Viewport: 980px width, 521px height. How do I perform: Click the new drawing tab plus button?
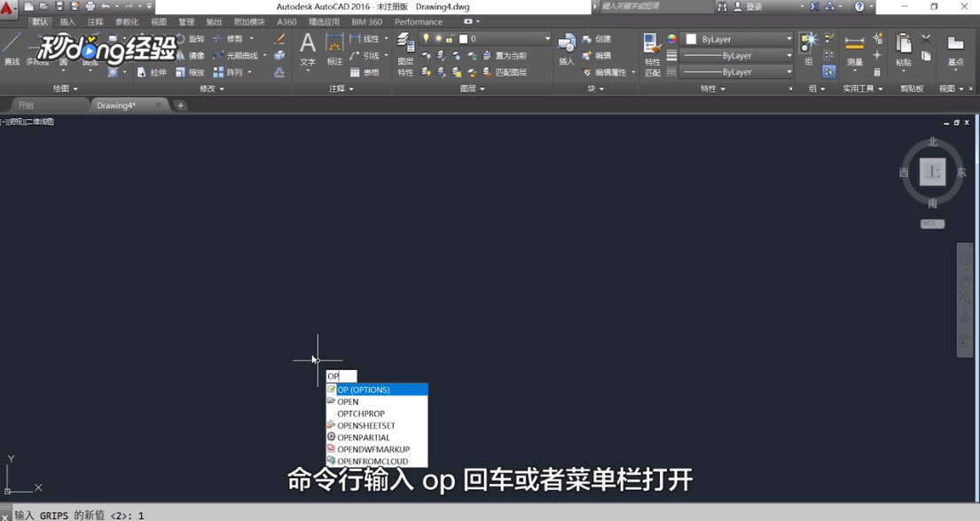[181, 105]
